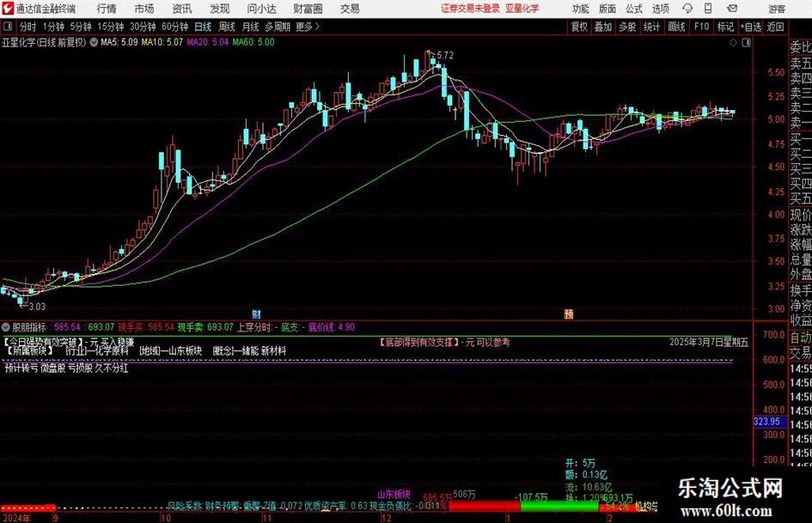
Task: Select the 月线 monthly tab
Action: 250,27
